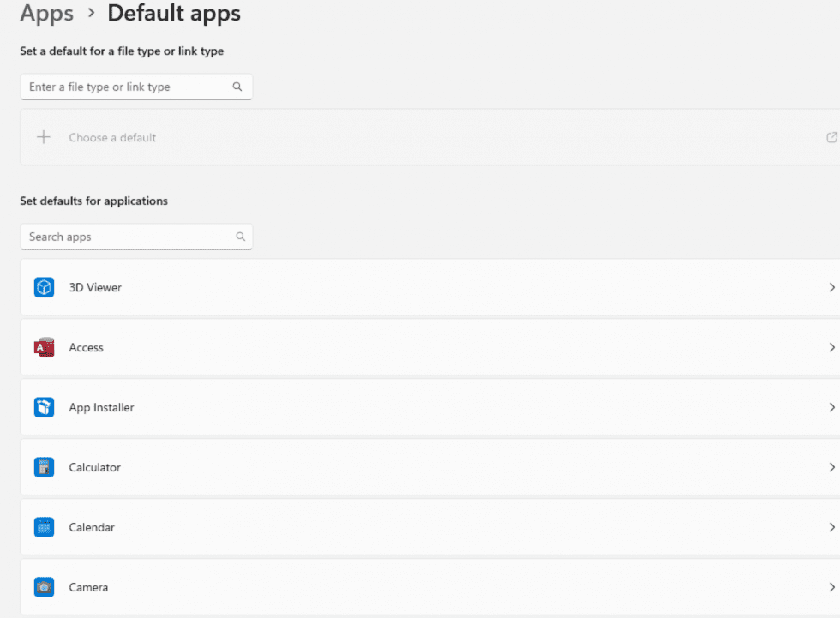Image resolution: width=840 pixels, height=618 pixels.
Task: Click the Access app icon
Action: point(44,347)
